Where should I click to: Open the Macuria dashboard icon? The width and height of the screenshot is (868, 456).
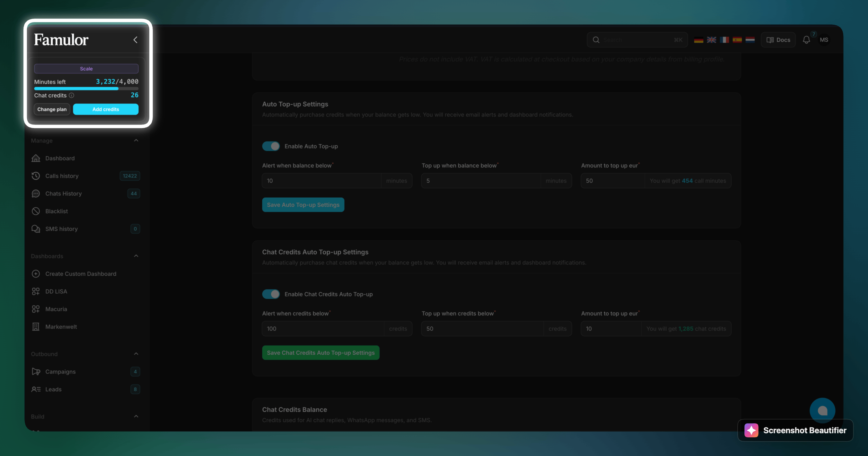(x=36, y=309)
